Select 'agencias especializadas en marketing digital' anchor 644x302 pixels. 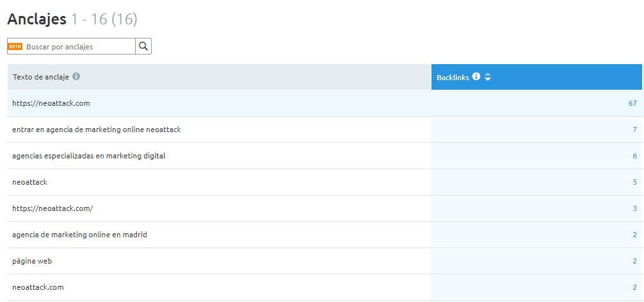(89, 156)
